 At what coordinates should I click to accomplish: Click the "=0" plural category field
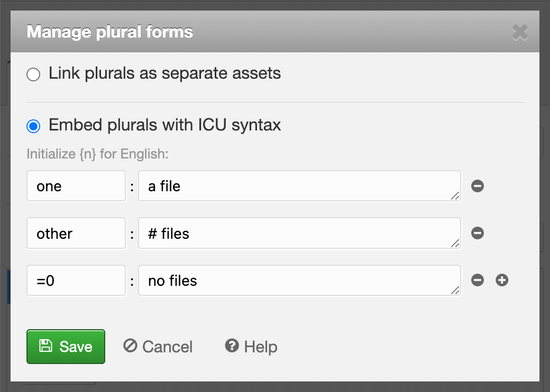click(76, 281)
